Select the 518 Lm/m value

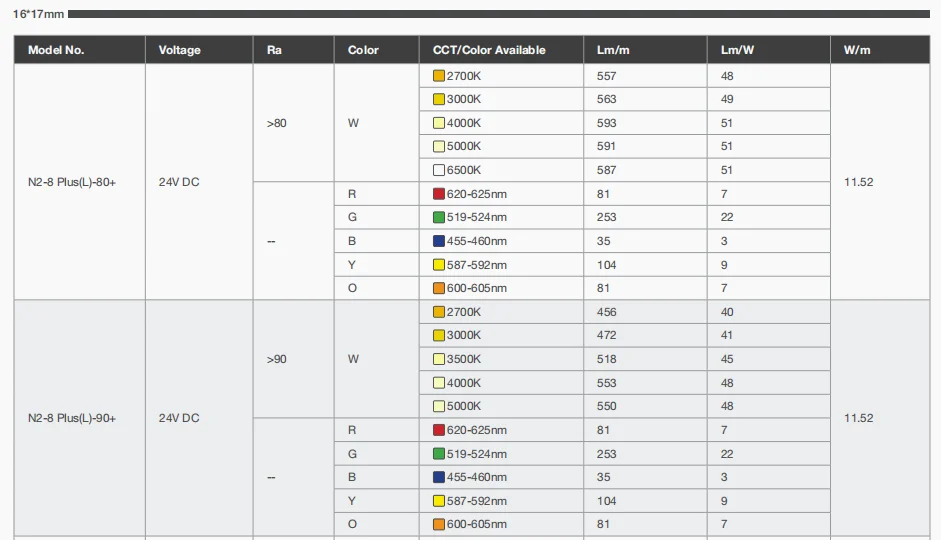coord(606,359)
